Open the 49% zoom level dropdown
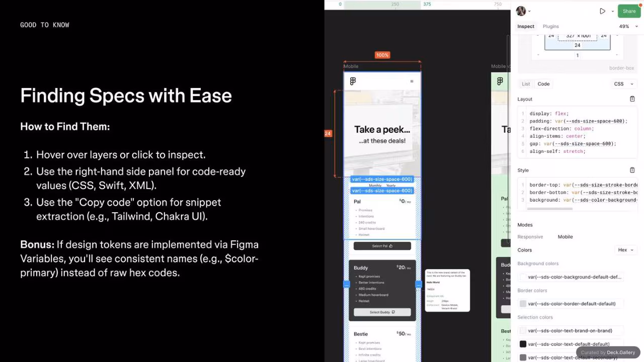 tap(628, 26)
